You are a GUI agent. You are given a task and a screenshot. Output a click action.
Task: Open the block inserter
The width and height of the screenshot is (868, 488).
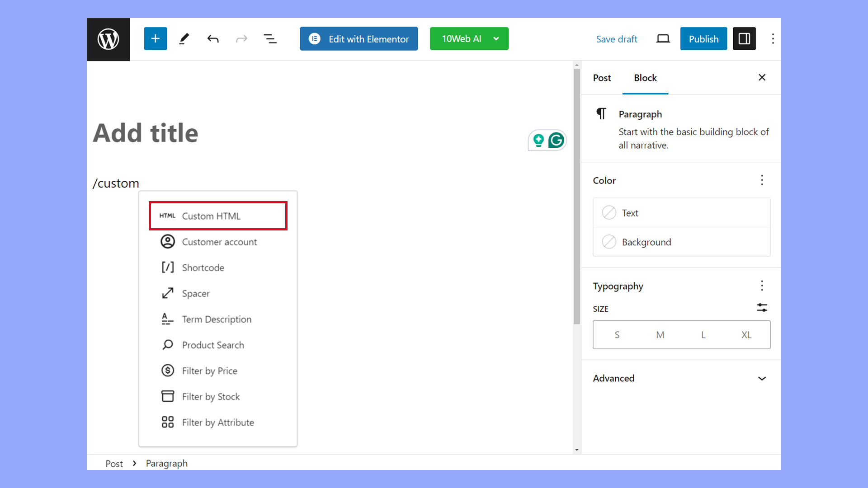pyautogui.click(x=155, y=38)
